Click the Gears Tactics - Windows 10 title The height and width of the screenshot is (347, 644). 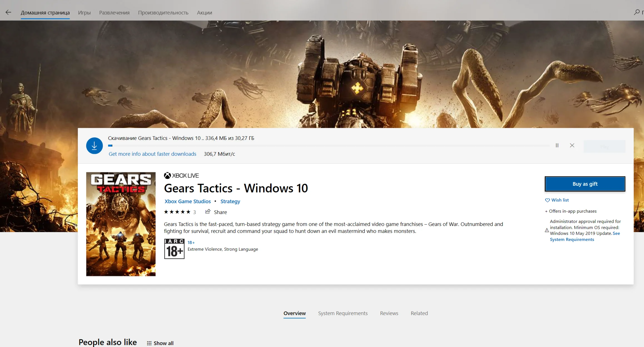pos(236,188)
